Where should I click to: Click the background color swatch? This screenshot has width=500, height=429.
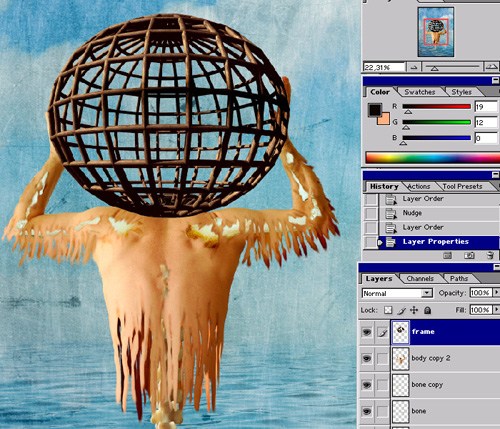384,119
